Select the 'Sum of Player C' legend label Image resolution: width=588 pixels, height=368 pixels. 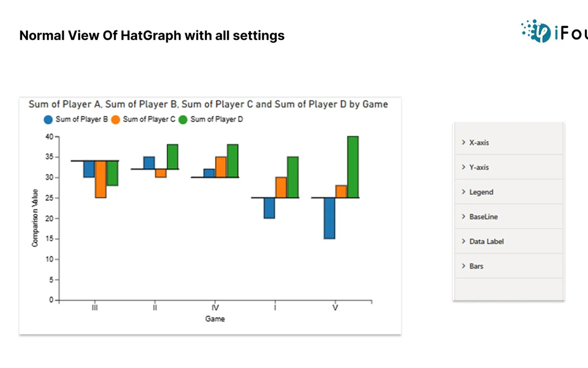149,119
